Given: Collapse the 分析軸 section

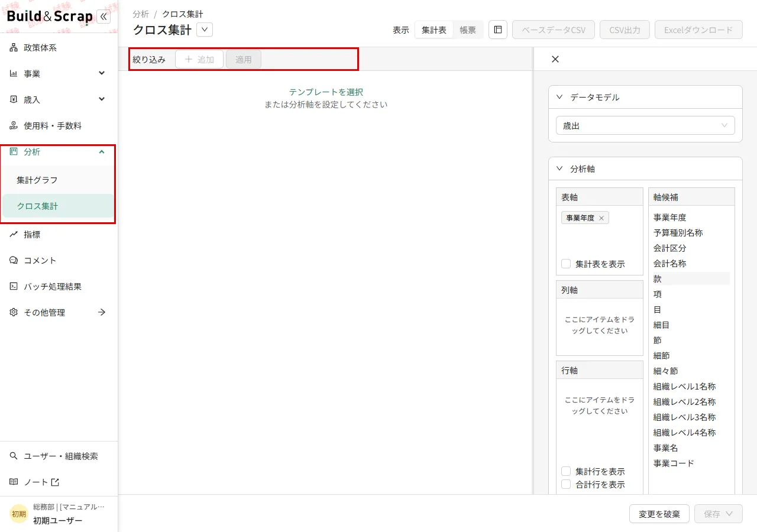Looking at the screenshot, I should (559, 168).
